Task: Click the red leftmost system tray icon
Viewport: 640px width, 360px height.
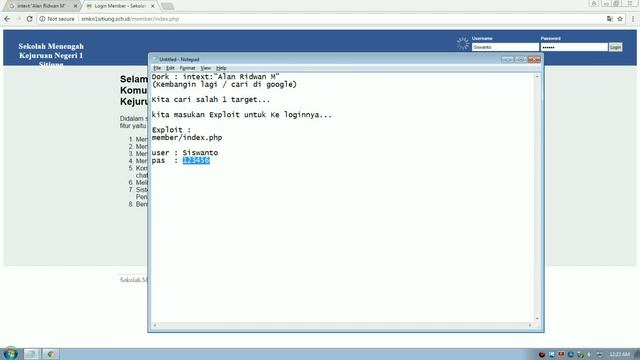Action: pyautogui.click(x=542, y=354)
